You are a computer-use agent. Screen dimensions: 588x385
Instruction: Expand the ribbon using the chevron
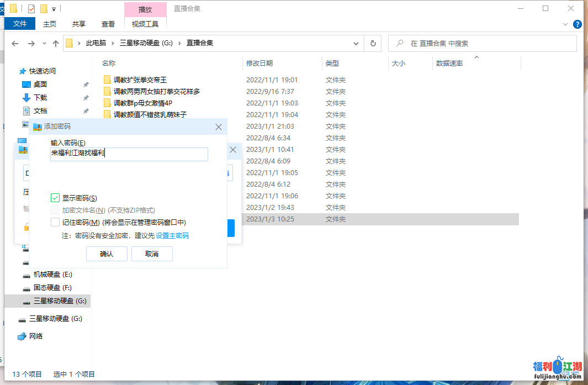[565, 24]
